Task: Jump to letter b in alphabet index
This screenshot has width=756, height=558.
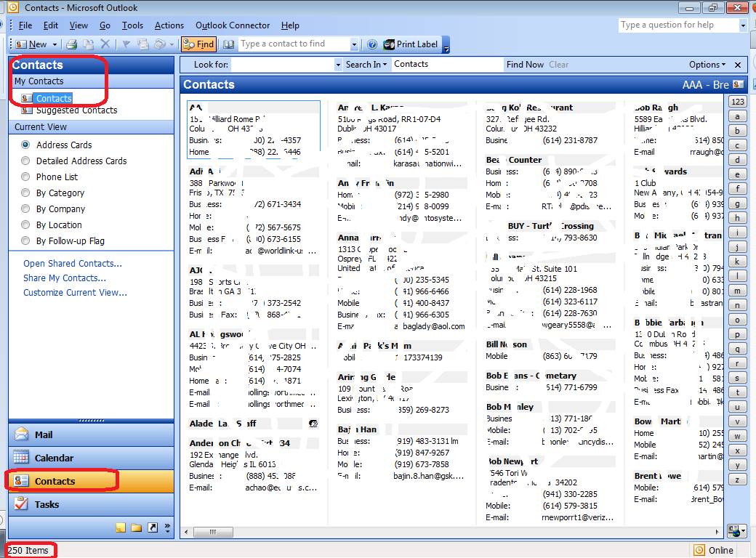Action: click(x=737, y=131)
